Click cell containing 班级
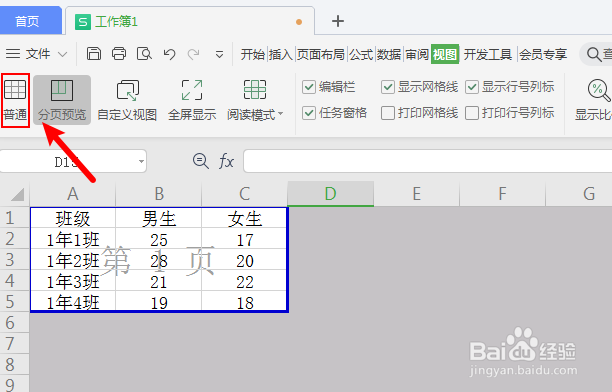612x392 pixels. click(x=73, y=218)
